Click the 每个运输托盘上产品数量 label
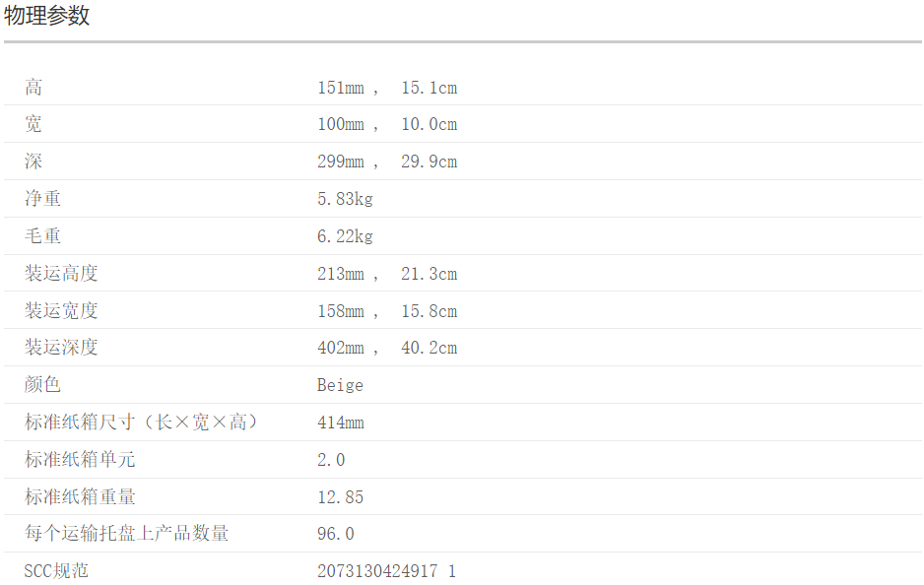Screen dimensions: 924x585 pos(126,534)
